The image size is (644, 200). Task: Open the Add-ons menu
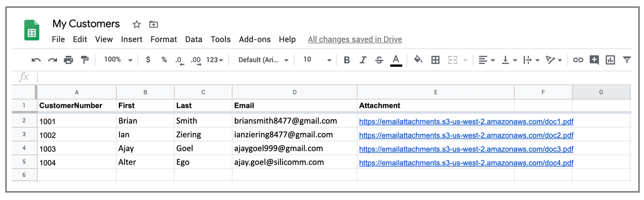point(255,39)
